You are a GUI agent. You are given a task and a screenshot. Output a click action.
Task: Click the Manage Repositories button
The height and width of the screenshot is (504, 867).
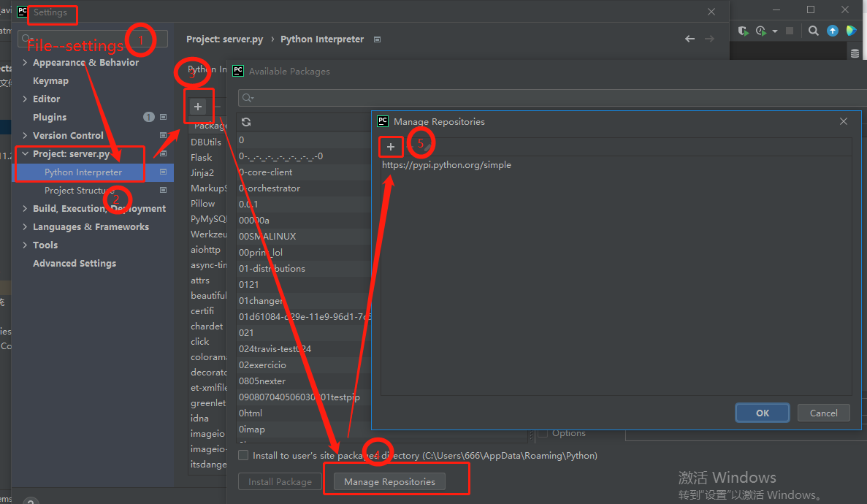coord(389,482)
